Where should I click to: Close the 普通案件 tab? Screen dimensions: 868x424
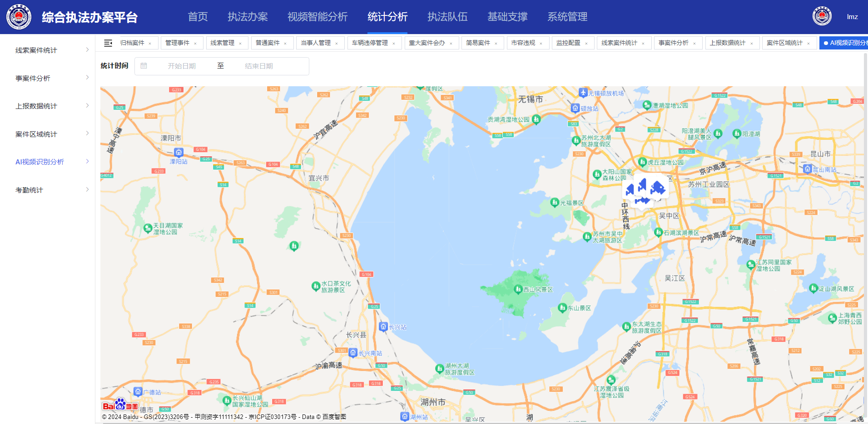[285, 44]
